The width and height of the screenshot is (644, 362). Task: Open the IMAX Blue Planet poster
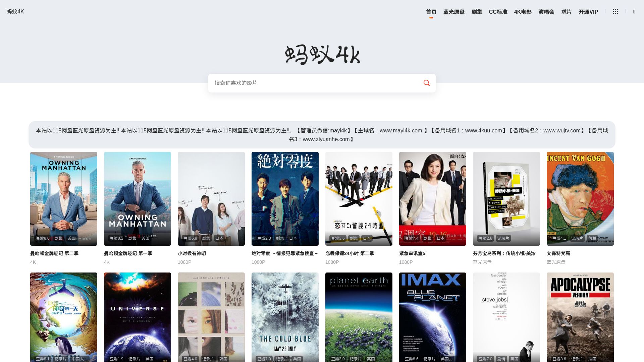point(432,317)
